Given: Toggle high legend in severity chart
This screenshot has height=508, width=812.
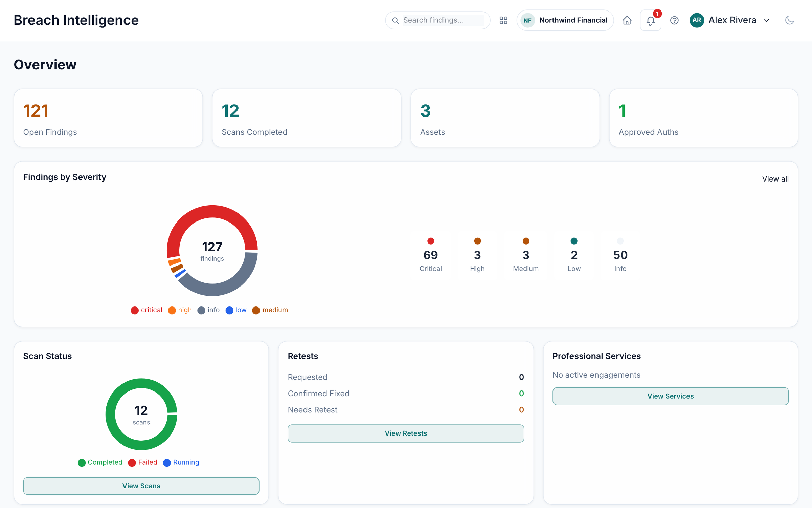Looking at the screenshot, I should (x=180, y=310).
